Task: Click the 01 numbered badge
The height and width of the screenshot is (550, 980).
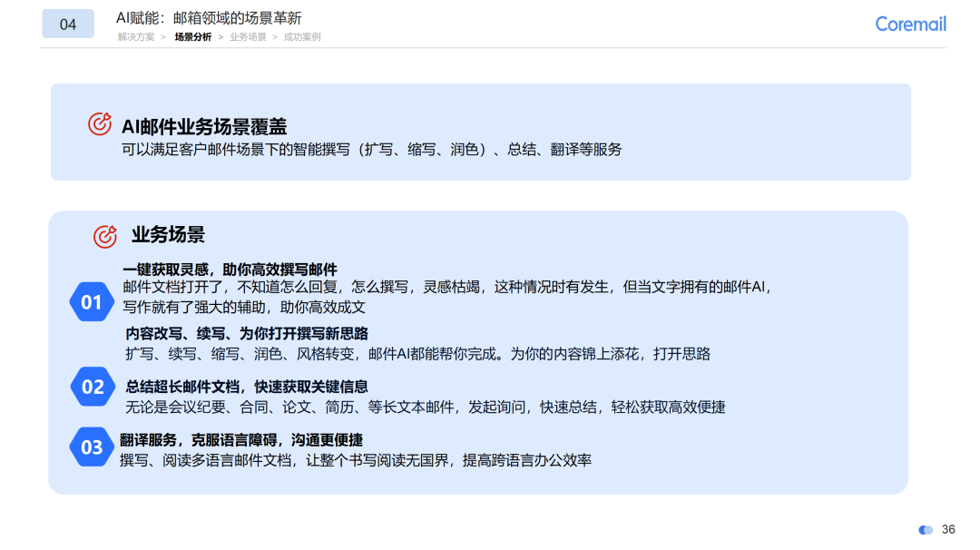Action: [x=92, y=301]
